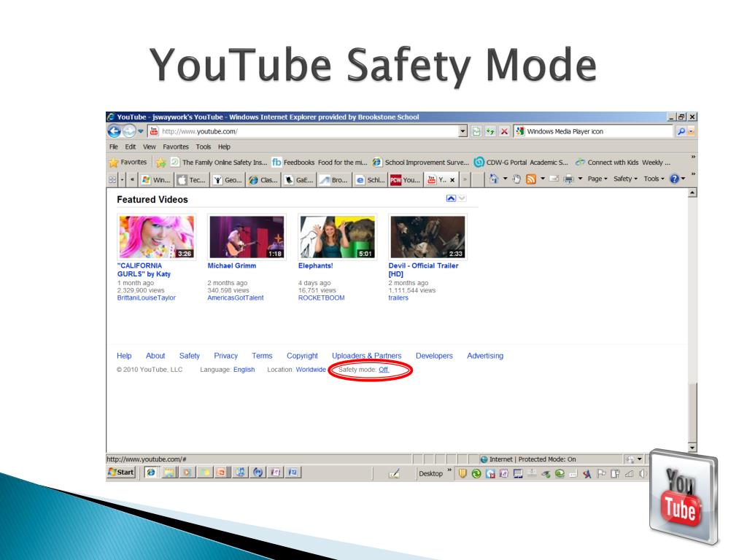Image resolution: width=747 pixels, height=560 pixels.
Task: Click the green circular arrows tray icon
Action: [476, 473]
